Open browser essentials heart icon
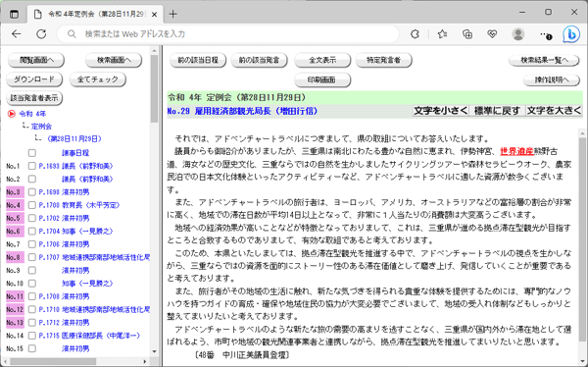Viewport: 588px width, 367px height. click(x=492, y=34)
